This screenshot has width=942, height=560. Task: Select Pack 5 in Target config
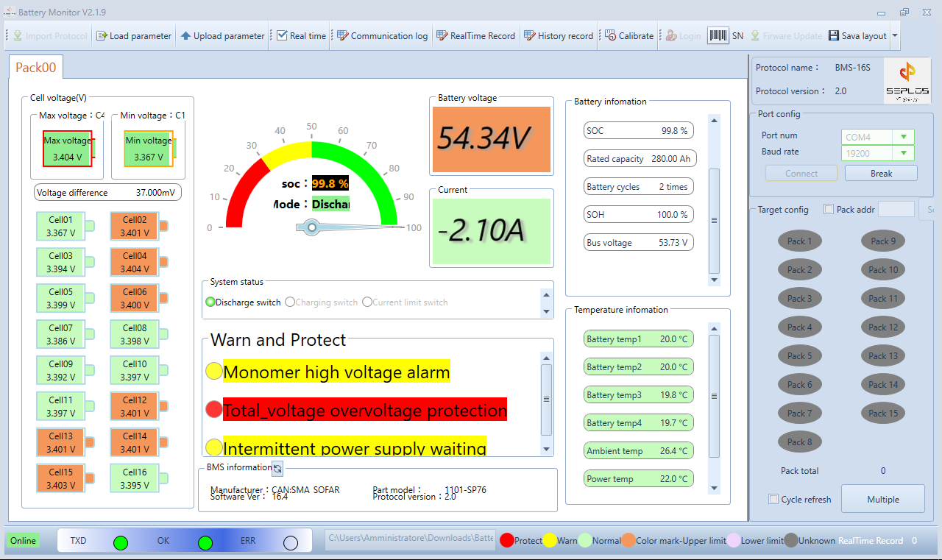[x=799, y=355]
